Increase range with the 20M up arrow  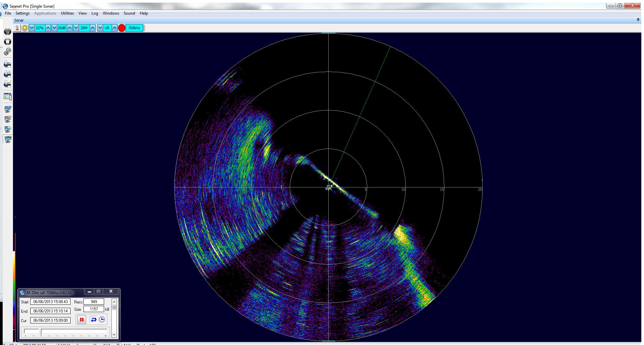pos(92,28)
